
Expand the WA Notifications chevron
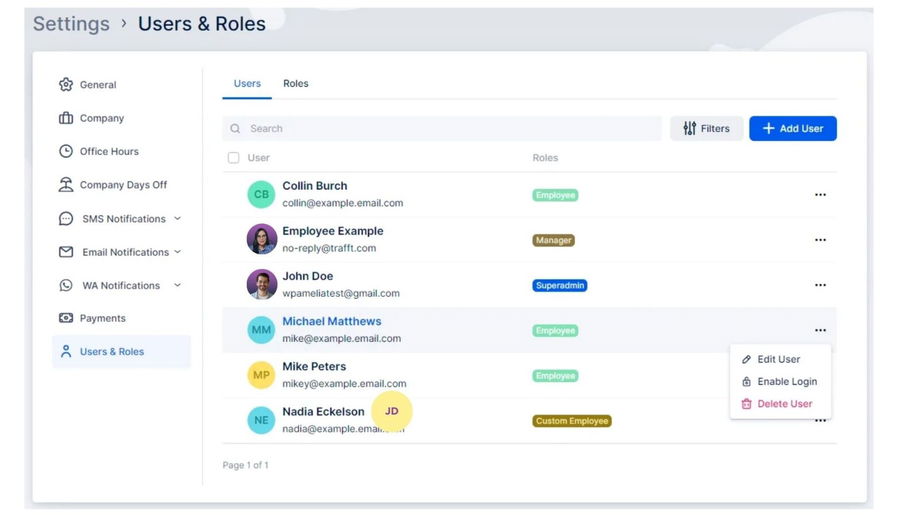click(178, 285)
